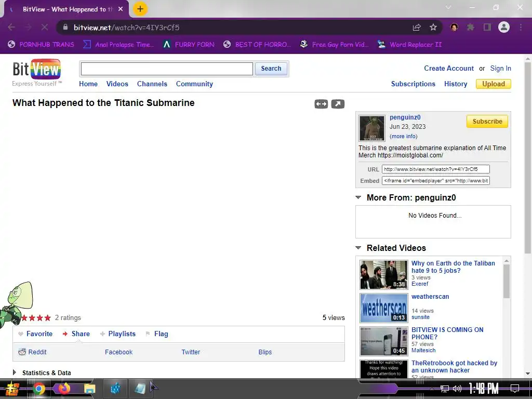Viewport: 532px width, 399px height.
Task: Toggle the wide player mode icon
Action: (x=321, y=104)
